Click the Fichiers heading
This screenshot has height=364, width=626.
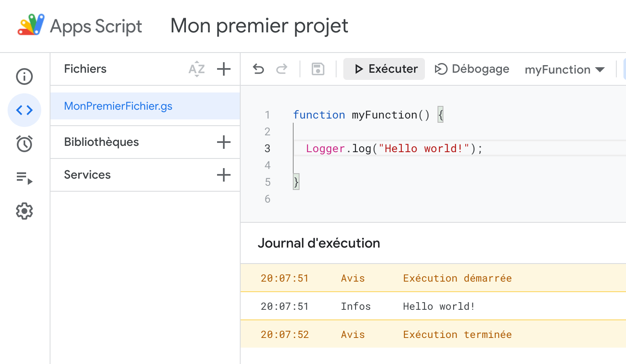click(x=85, y=69)
